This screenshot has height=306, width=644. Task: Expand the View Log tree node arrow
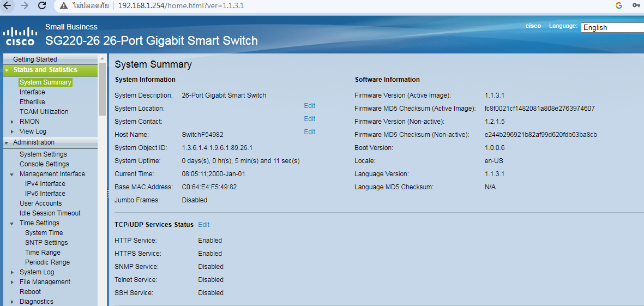(x=13, y=131)
